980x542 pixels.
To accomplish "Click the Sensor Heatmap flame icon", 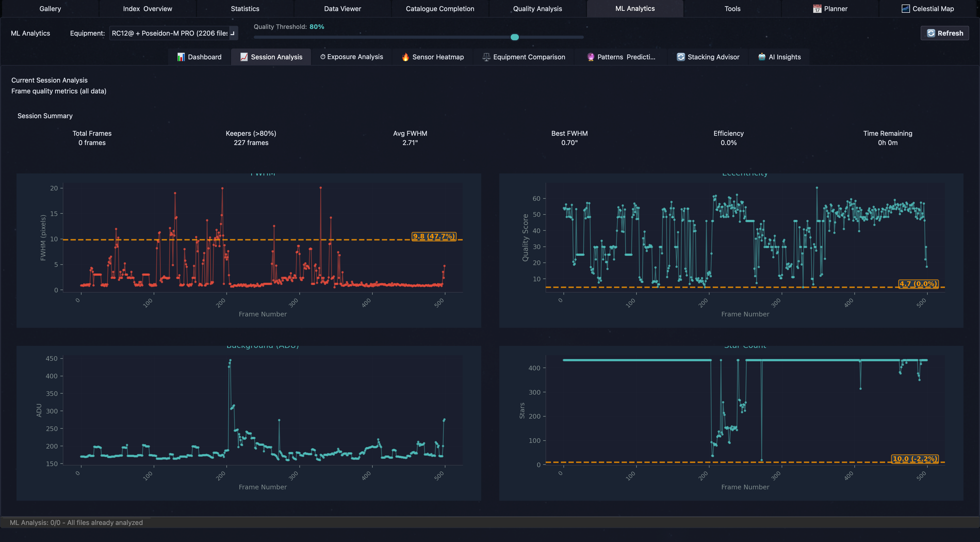I will [406, 57].
